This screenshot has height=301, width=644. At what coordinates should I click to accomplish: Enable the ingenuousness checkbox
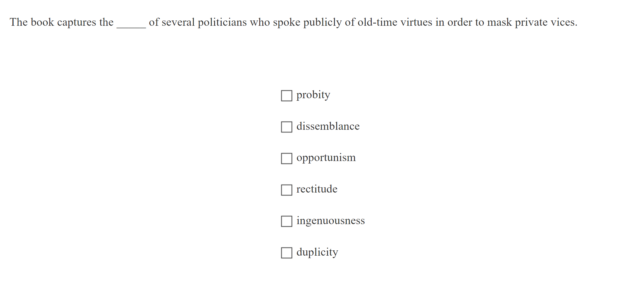click(x=286, y=221)
